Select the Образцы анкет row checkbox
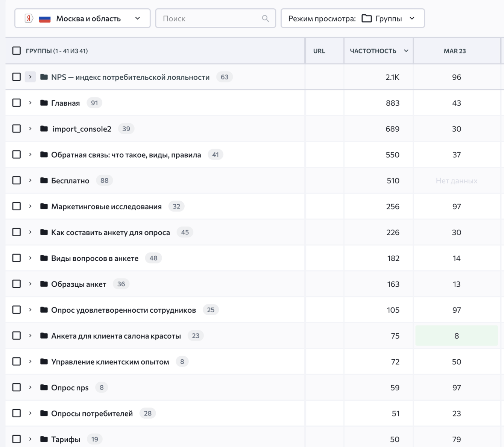 point(17,284)
